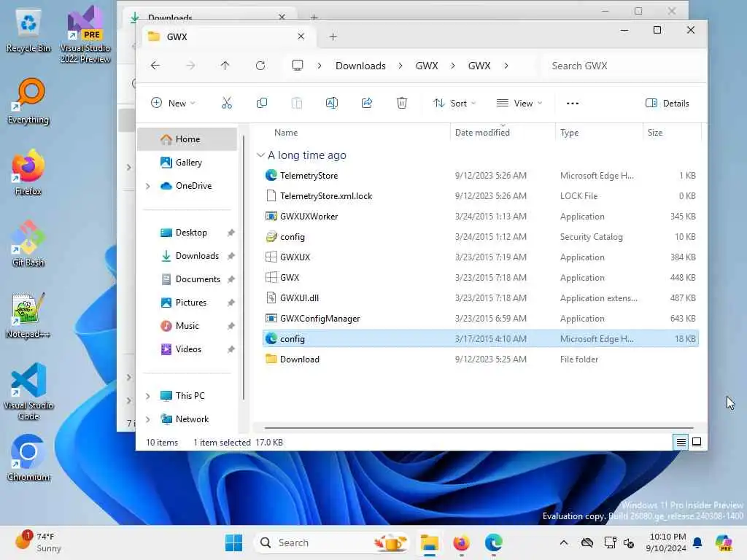Image resolution: width=747 pixels, height=560 pixels.
Task: Open Git Bash desktop shortcut
Action: pyautogui.click(x=28, y=244)
